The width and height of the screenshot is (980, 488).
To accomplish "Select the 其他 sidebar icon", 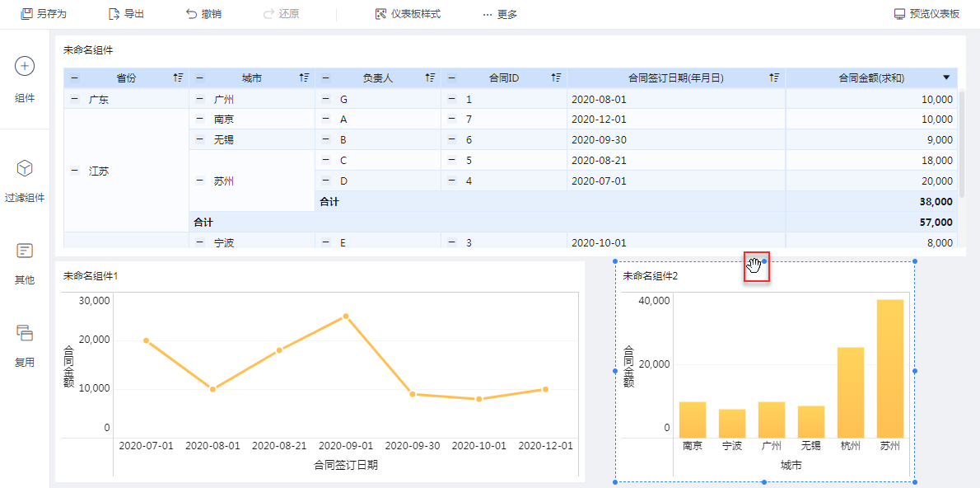I will point(25,251).
